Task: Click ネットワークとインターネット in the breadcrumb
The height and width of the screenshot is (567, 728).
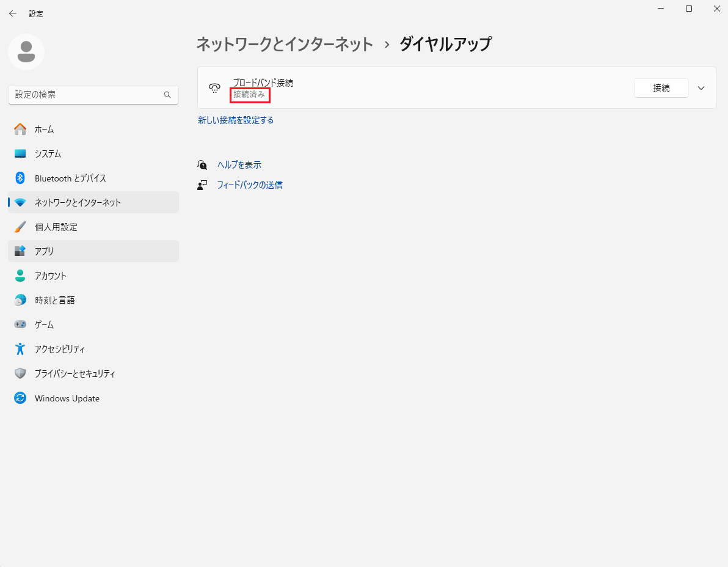Action: coord(285,44)
